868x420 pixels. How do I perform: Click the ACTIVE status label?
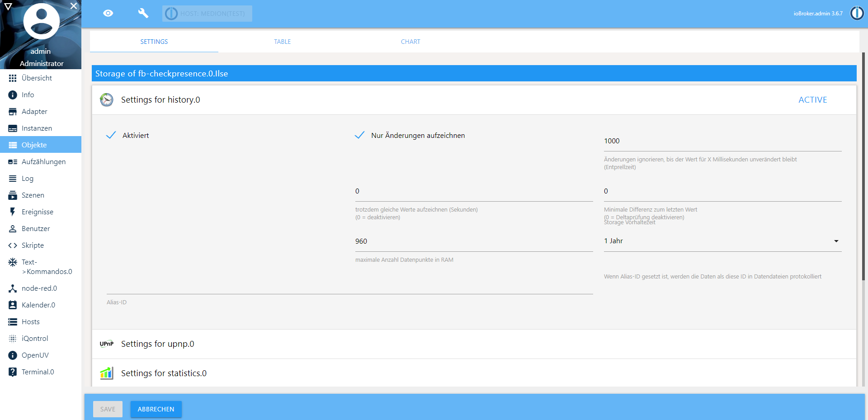812,100
